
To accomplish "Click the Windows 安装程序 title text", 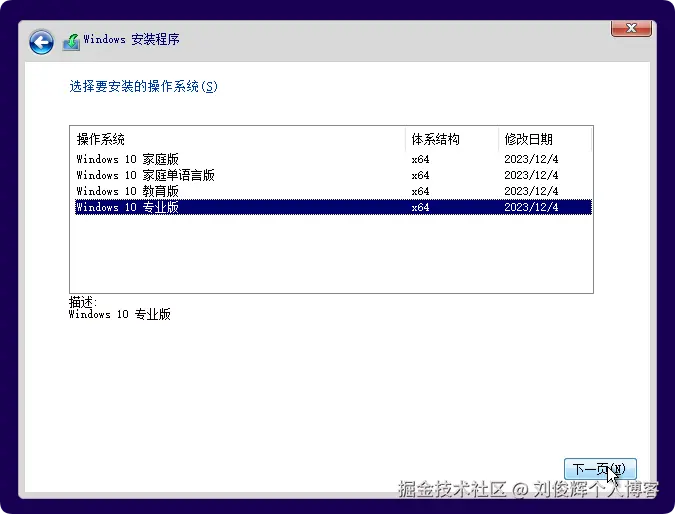I will 131,40.
